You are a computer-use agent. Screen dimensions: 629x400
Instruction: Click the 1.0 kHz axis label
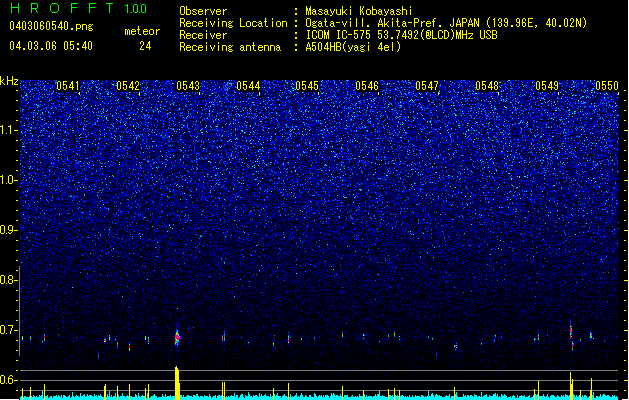pos(8,180)
